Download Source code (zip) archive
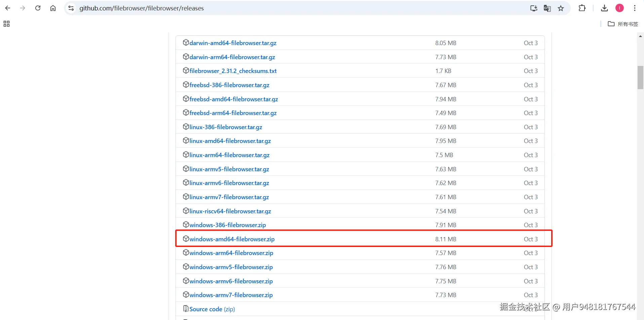This screenshot has height=320, width=644. [x=212, y=309]
